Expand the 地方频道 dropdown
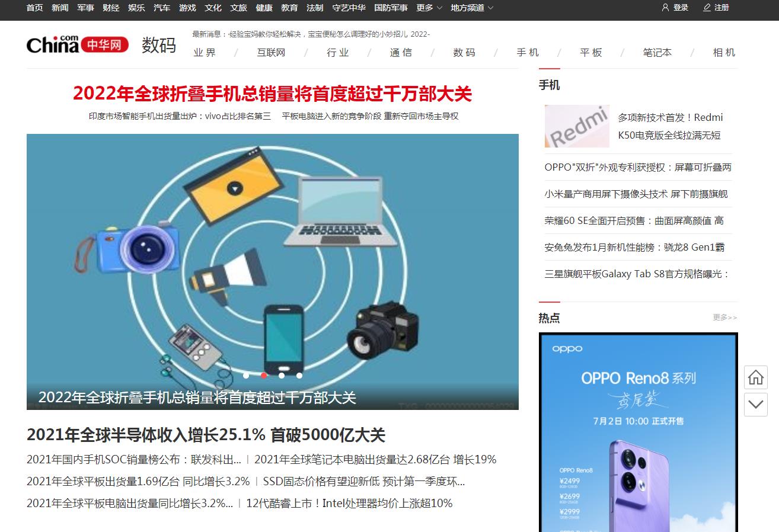The width and height of the screenshot is (779, 532). [472, 8]
